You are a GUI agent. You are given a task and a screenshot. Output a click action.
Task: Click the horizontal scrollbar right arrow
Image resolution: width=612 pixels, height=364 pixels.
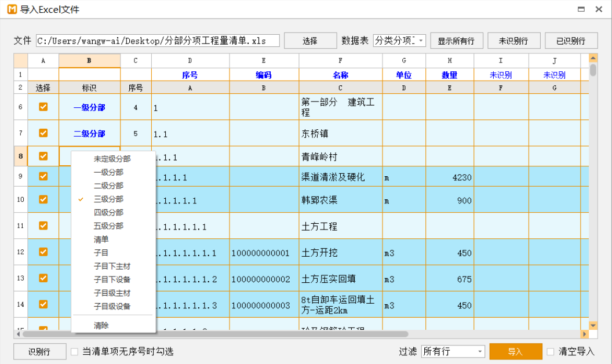(585, 334)
